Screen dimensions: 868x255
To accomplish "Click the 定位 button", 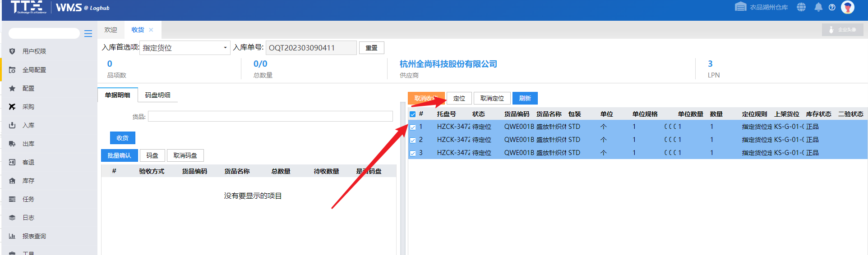I will [459, 98].
